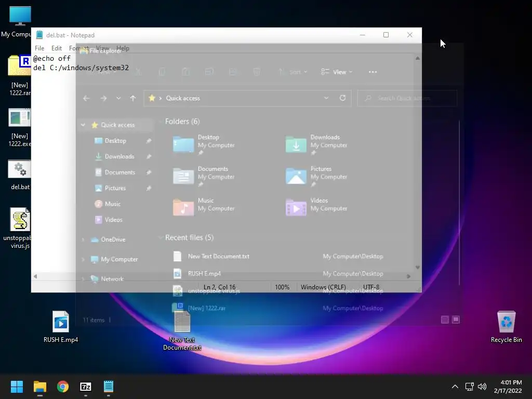Screen dimensions: 532x399
Task: Expand the My Computer tree node
Action: coord(83,259)
